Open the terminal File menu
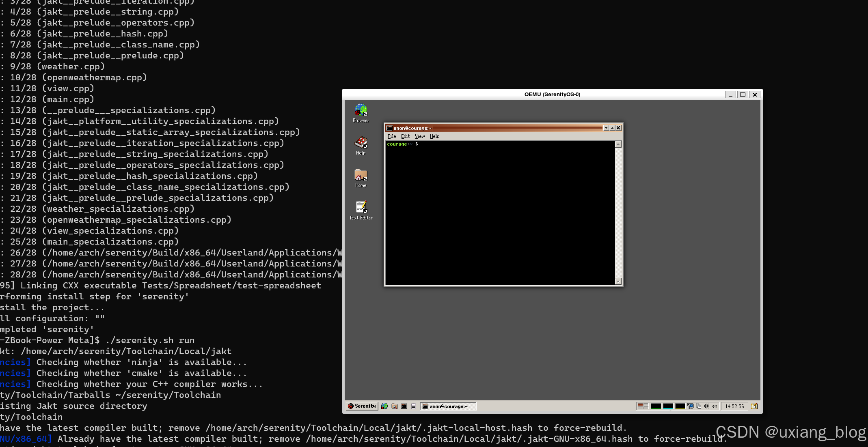Screen dimensions: 868x447 [x=391, y=136]
